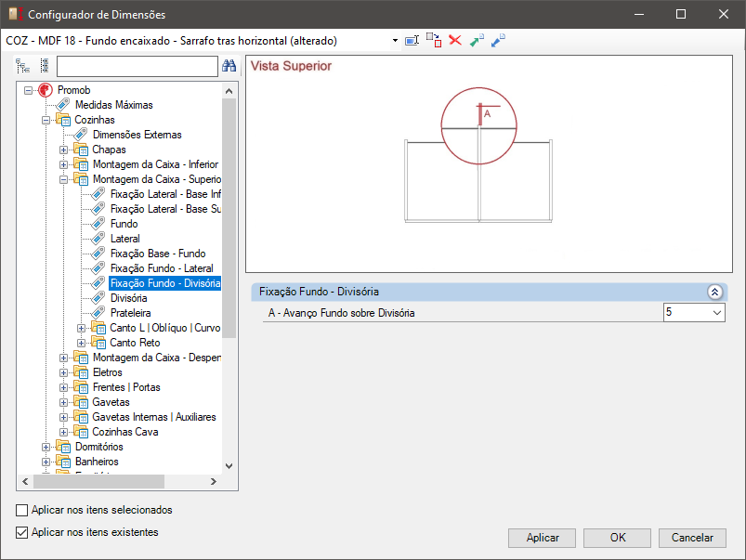Collapse the Fixação Fundo - Divisória section
The width and height of the screenshot is (746, 560).
pos(714,292)
